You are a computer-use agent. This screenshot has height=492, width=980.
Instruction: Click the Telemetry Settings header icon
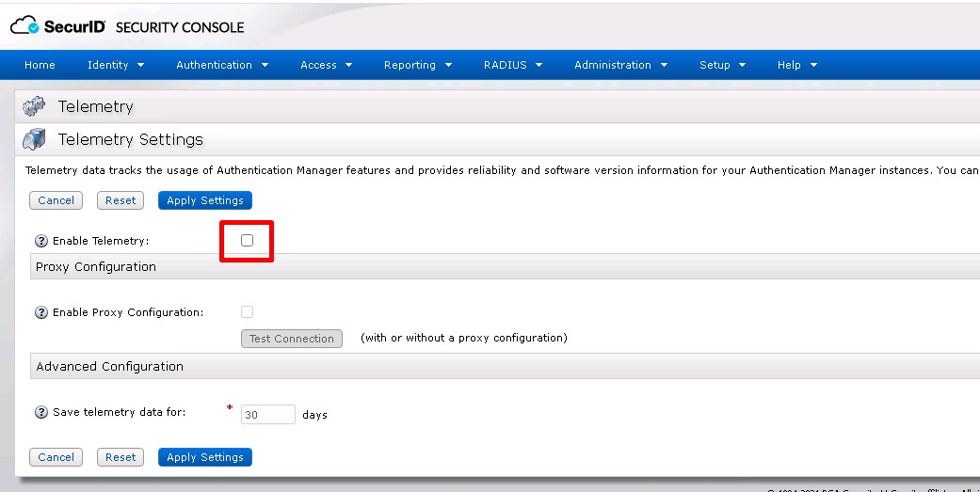pos(34,139)
